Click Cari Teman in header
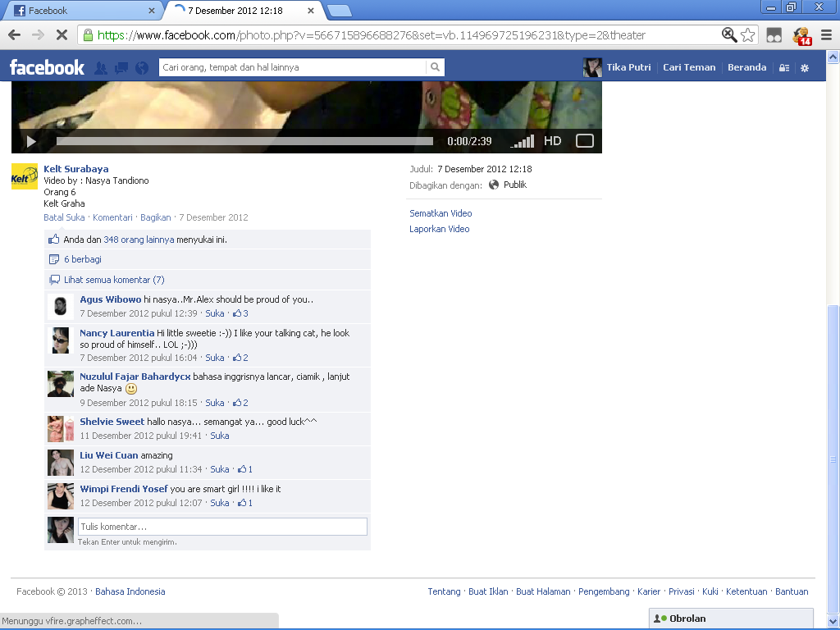 tap(689, 67)
